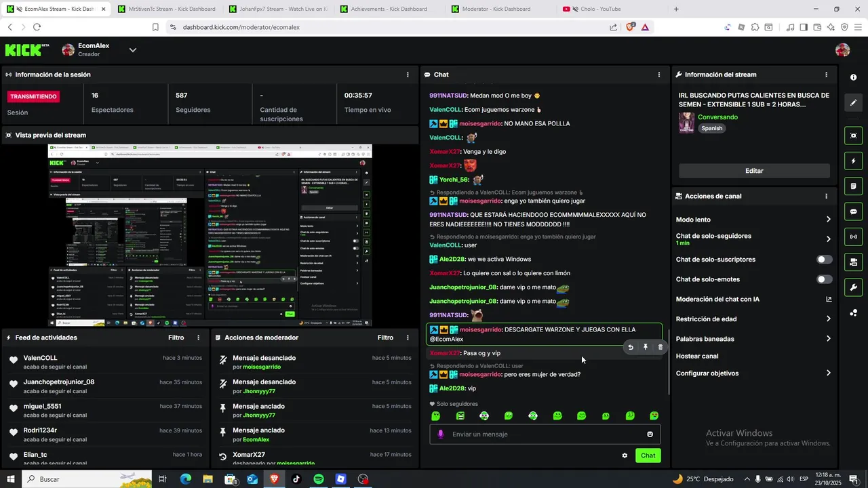868x488 pixels.
Task: Toggle the browser sidebar panel icon
Action: coord(804,27)
